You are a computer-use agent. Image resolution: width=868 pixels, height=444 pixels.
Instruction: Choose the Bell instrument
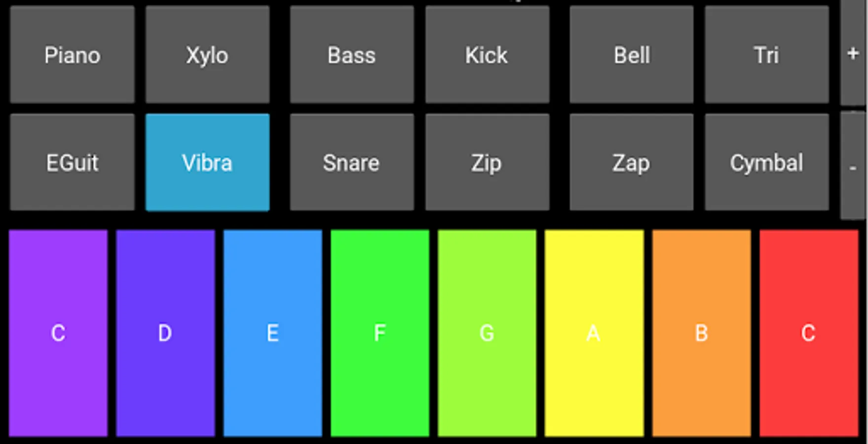click(631, 55)
